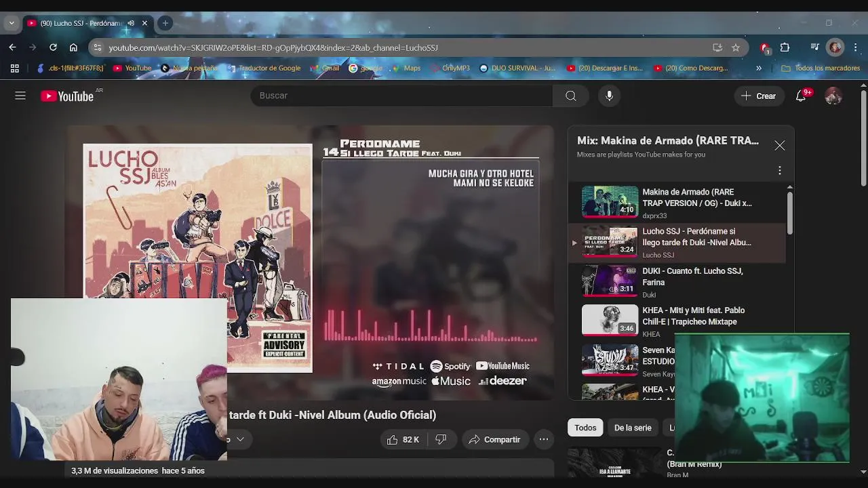The image size is (868, 488).
Task: Click the search magnifier button
Action: point(571,96)
